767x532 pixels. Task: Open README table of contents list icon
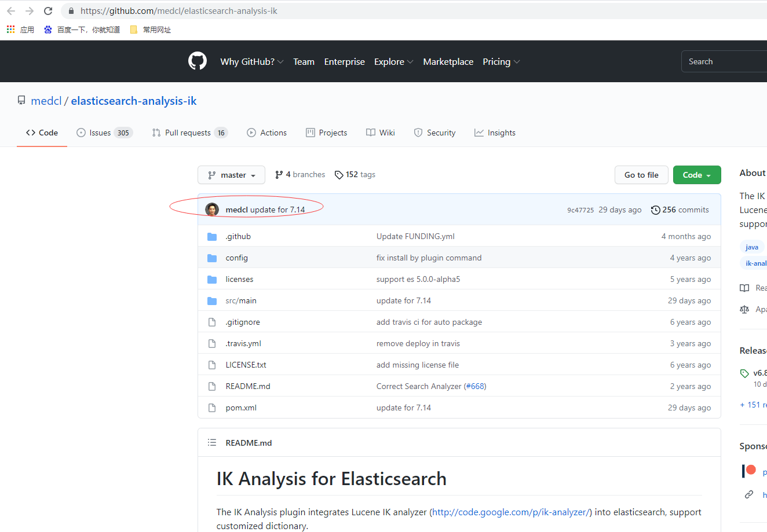coord(212,442)
